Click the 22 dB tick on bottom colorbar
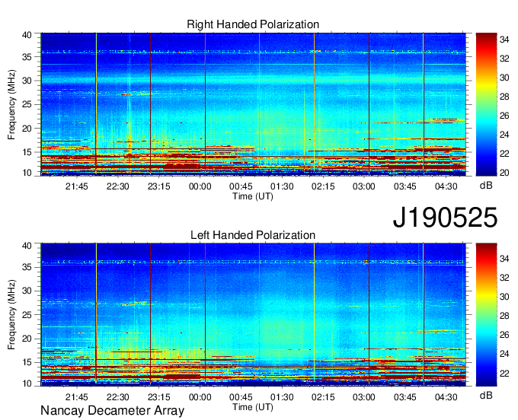 (504, 374)
